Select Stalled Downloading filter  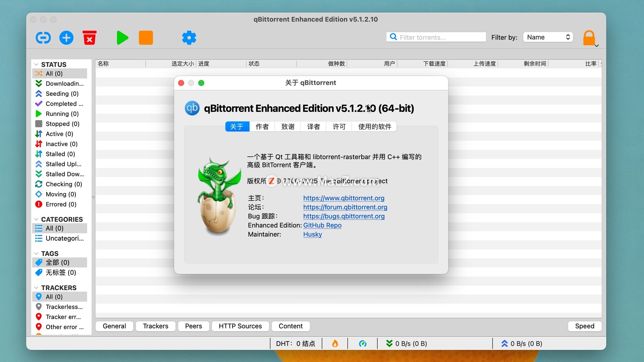tap(60, 174)
